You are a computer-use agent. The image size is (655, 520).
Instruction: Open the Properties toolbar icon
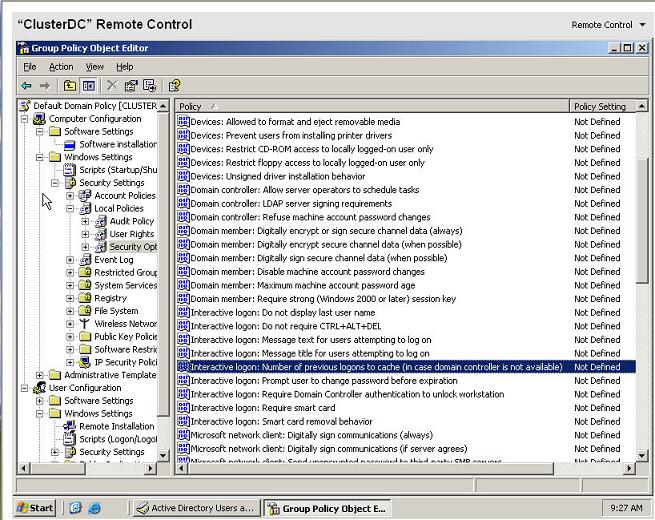131,86
